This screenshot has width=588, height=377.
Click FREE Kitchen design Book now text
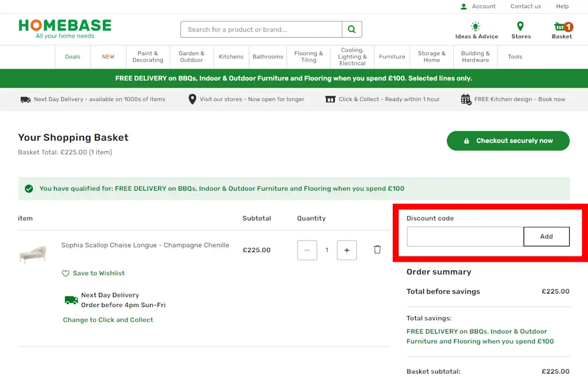tap(520, 99)
